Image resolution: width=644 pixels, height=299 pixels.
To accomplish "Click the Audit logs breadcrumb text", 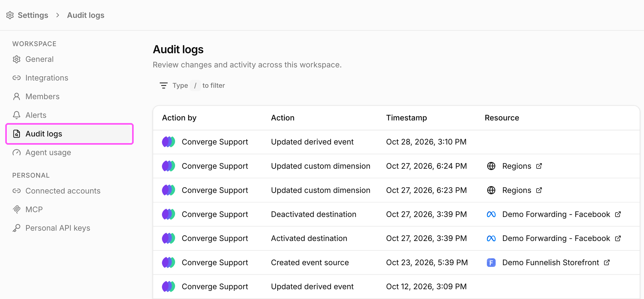I will coord(86,15).
